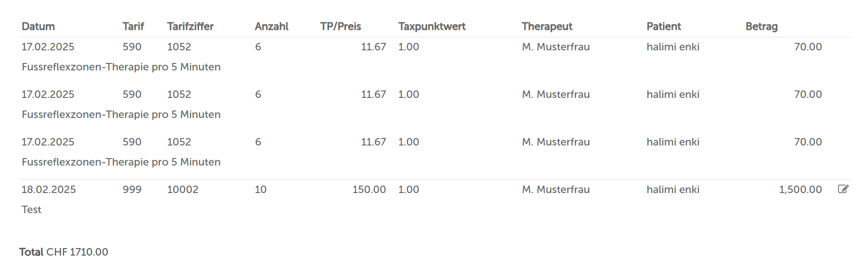Select the Tarif column header
The height and width of the screenshot is (270, 868).
click(x=133, y=27)
